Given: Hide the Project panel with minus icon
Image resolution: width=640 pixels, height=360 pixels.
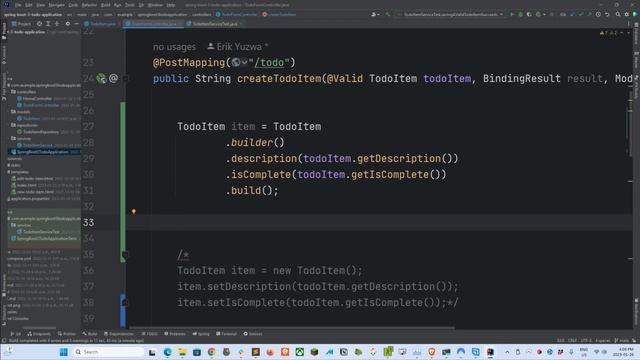Looking at the screenshot, I should (x=76, y=24).
